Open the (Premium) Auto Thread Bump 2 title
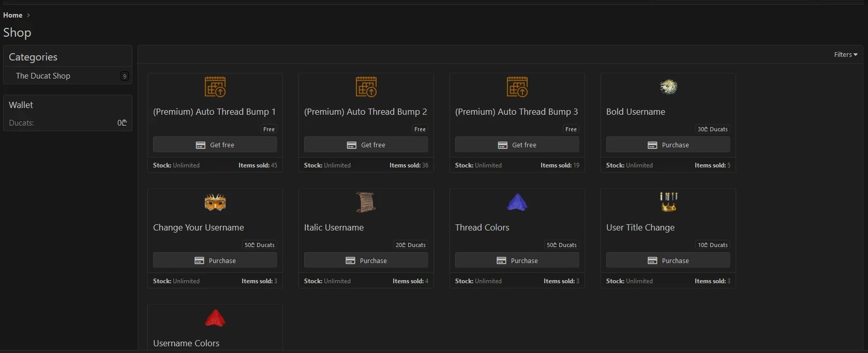The width and height of the screenshot is (868, 353). click(366, 112)
